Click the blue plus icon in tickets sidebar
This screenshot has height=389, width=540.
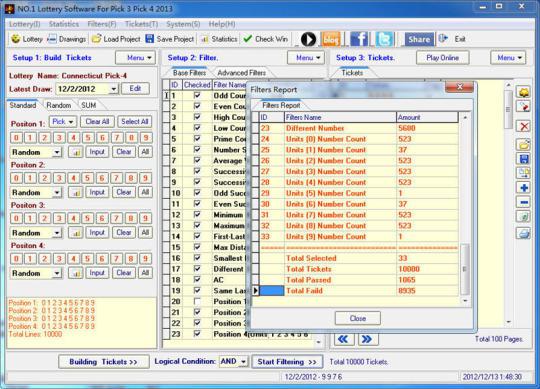(524, 188)
